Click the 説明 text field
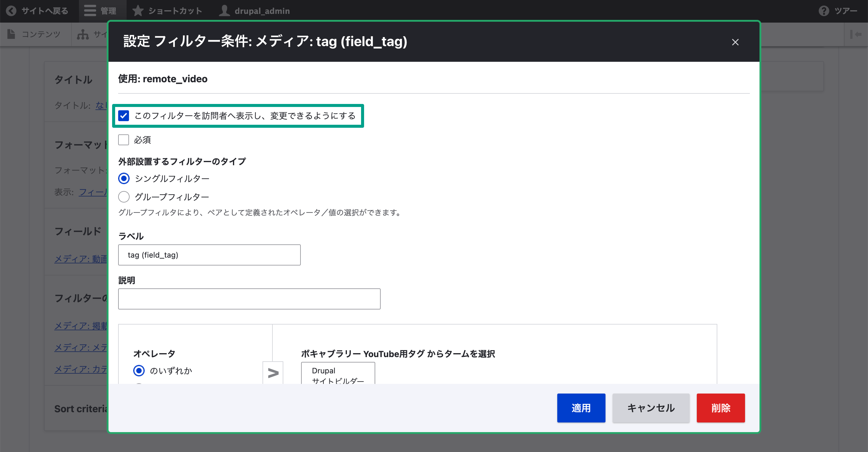Image resolution: width=868 pixels, height=452 pixels. [249, 299]
